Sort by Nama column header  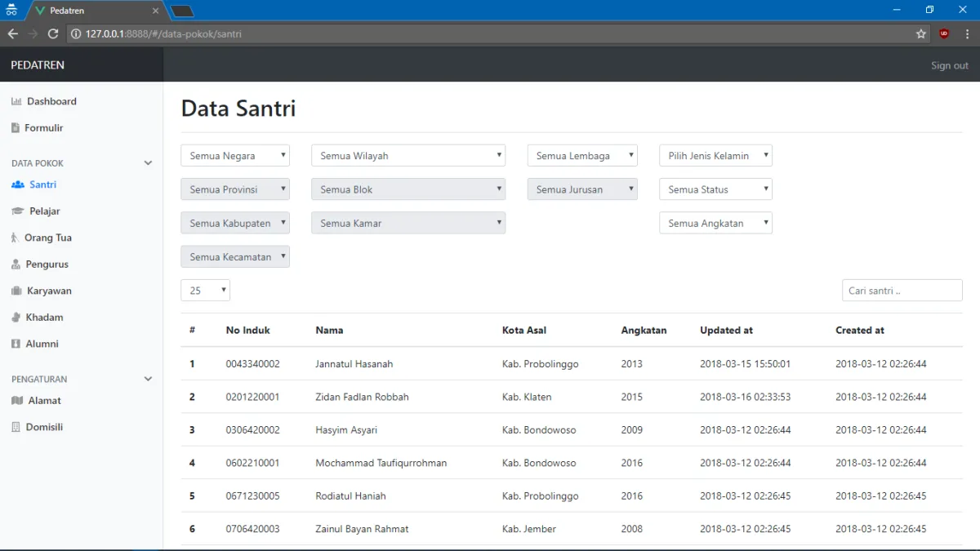329,331
